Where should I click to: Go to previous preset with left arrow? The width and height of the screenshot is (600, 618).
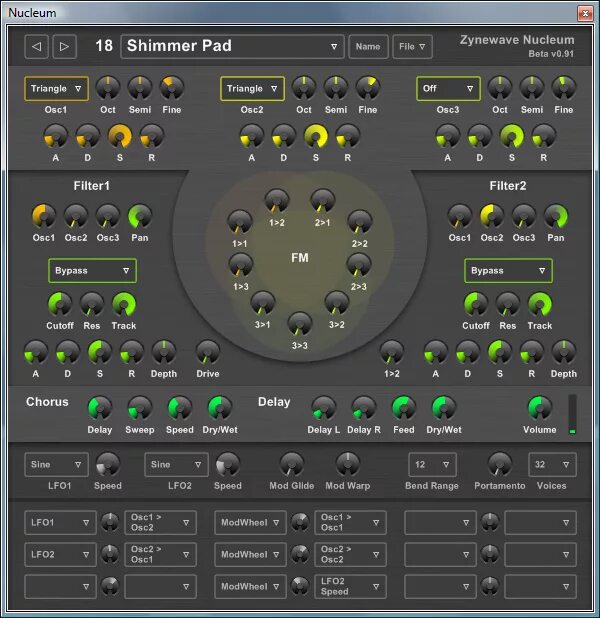point(36,47)
